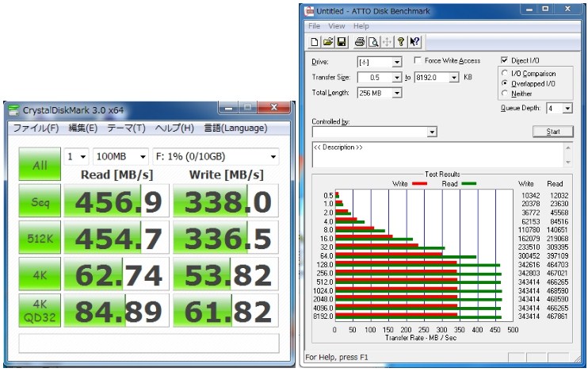This screenshot has height=372, width=588.
Task: Click the ATTO Disk Benchmark title bar icon
Action: [309, 11]
